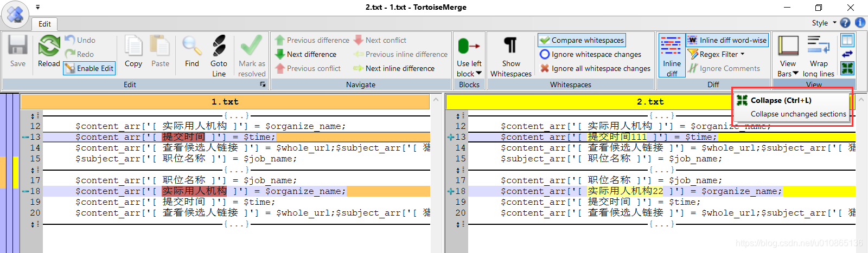Expand bottom collapsed section in 1.txt pane
Image resolution: width=868 pixels, height=253 pixels.
click(x=237, y=224)
